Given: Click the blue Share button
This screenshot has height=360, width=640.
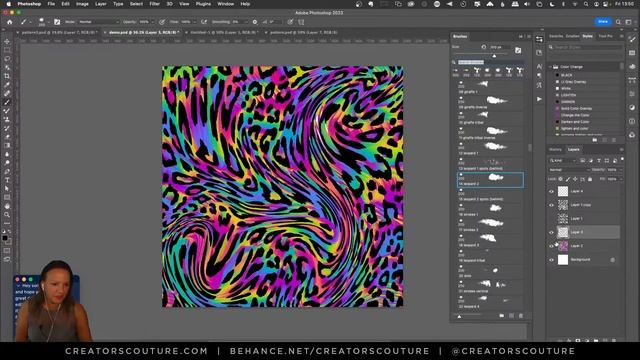Looking at the screenshot, I should 603,22.
